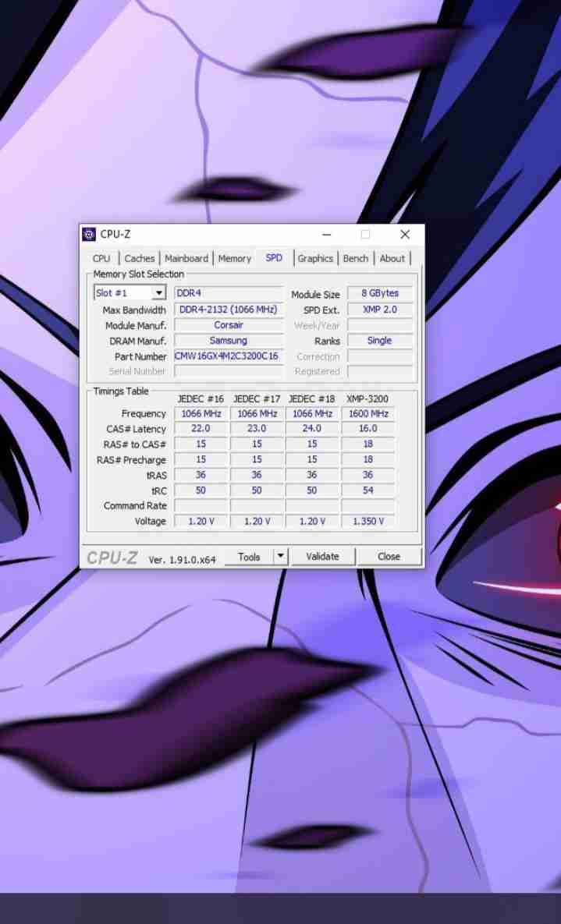This screenshot has height=924, width=561.
Task: Click the JEDEC #17 column header
Action: [257, 399]
